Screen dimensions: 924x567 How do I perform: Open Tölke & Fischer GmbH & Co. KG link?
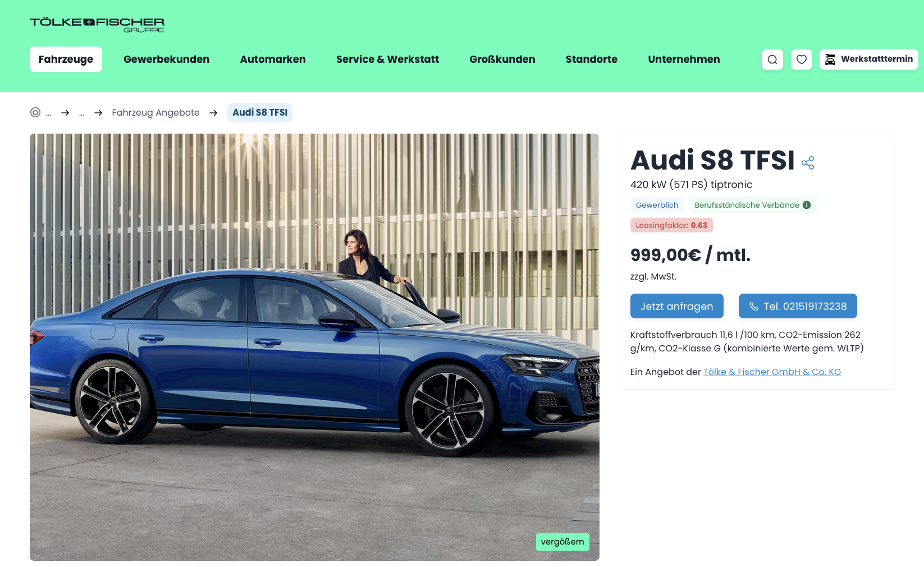tap(772, 372)
